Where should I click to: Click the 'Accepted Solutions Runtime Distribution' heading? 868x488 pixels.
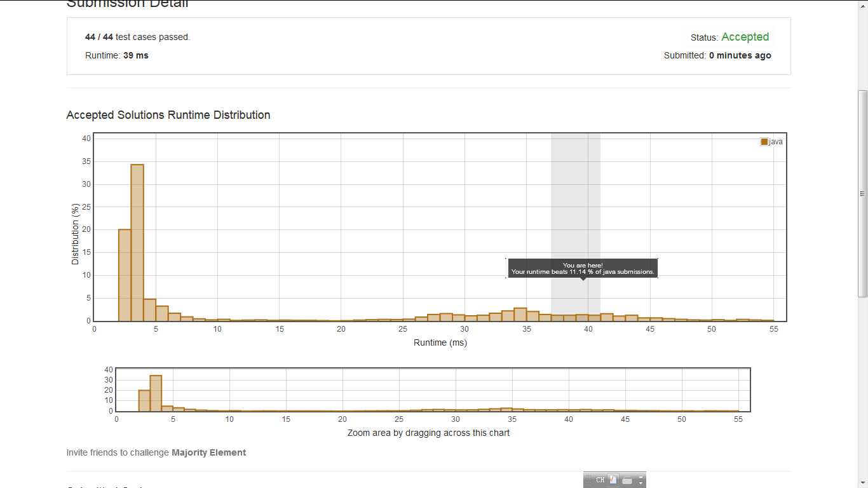tap(168, 115)
